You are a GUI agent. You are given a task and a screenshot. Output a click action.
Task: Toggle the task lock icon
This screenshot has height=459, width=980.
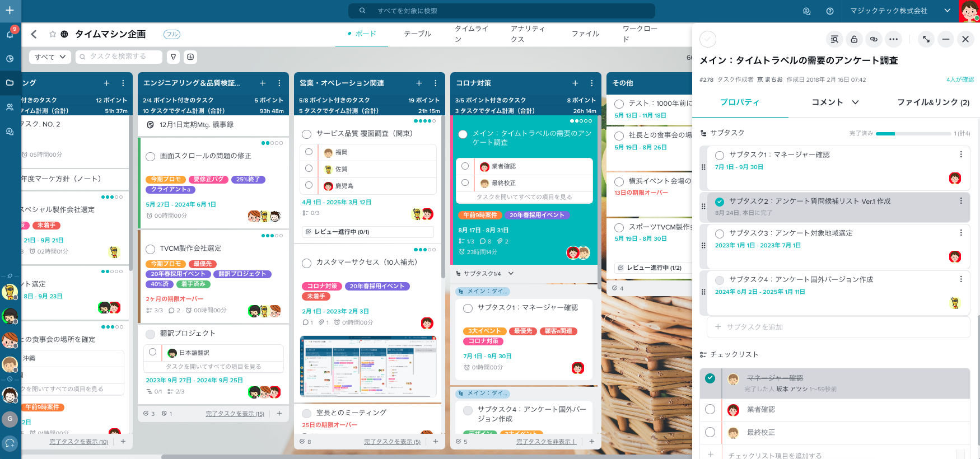[854, 39]
